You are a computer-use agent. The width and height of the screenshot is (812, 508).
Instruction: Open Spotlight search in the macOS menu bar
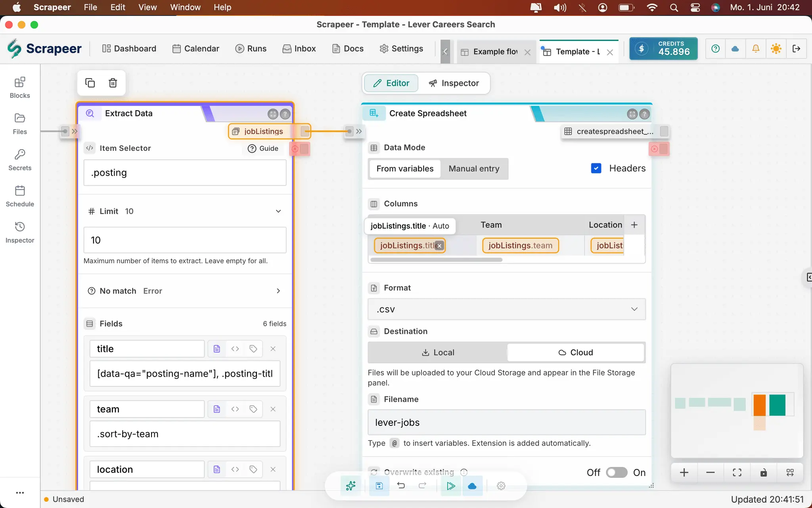coord(674,7)
